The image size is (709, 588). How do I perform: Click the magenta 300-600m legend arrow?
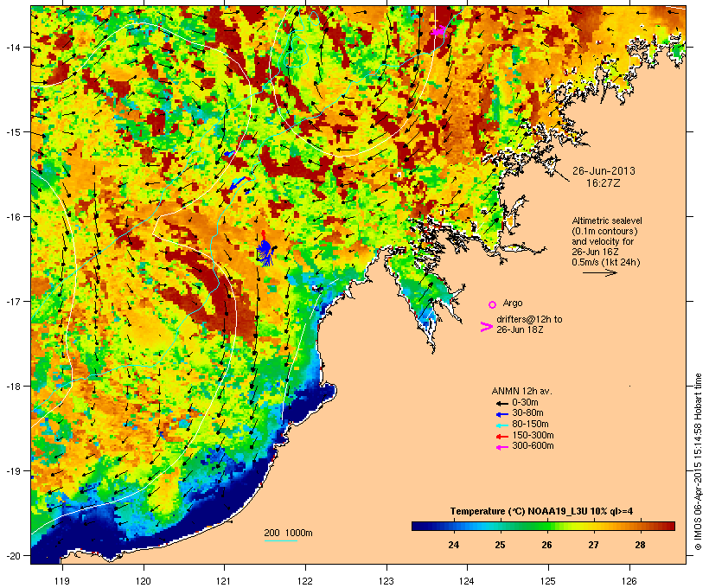(x=501, y=447)
